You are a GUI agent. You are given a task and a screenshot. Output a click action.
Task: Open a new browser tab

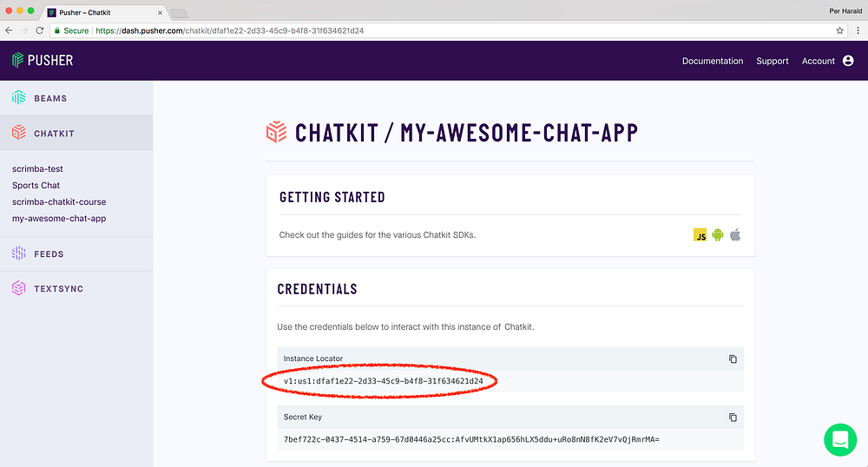(179, 13)
